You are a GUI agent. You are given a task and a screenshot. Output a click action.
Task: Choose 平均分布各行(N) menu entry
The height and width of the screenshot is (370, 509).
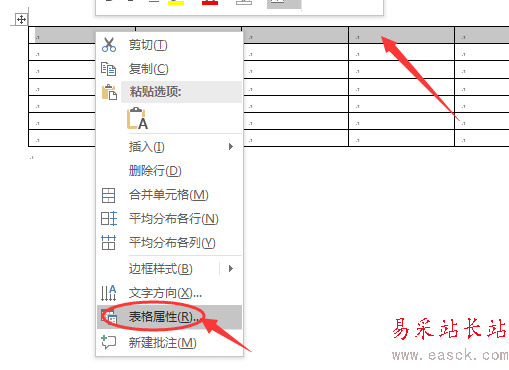coord(169,219)
